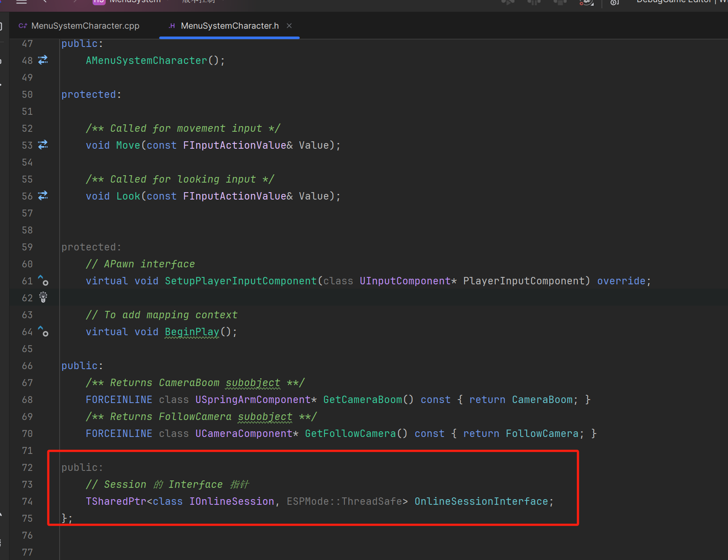Click the OnlineSessionInterface variable name
The width and height of the screenshot is (728, 560).
(x=481, y=501)
